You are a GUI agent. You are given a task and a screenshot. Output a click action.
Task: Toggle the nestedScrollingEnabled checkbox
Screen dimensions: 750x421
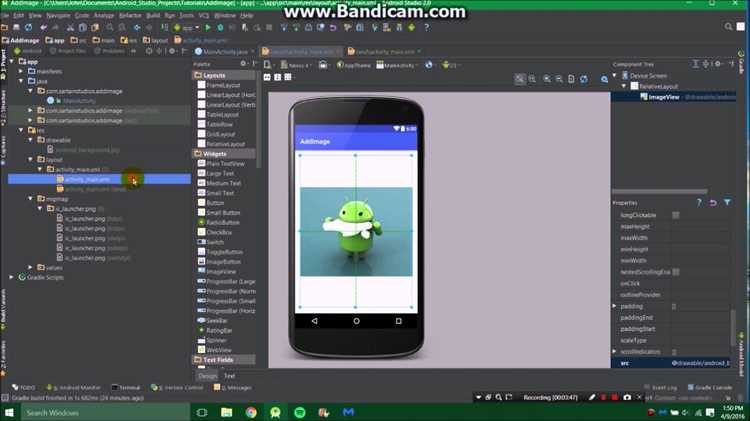click(x=676, y=272)
